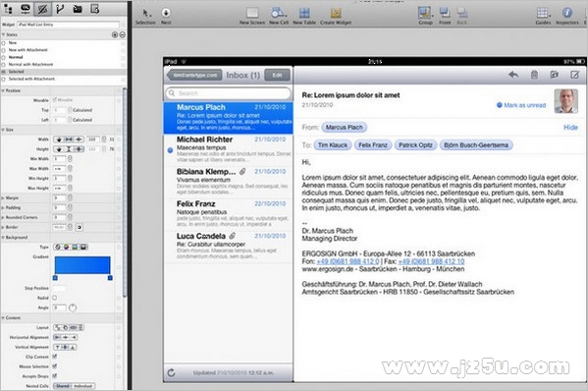The image size is (588, 391).
Task: Click the blue gradient preview swatch
Action: [x=82, y=265]
